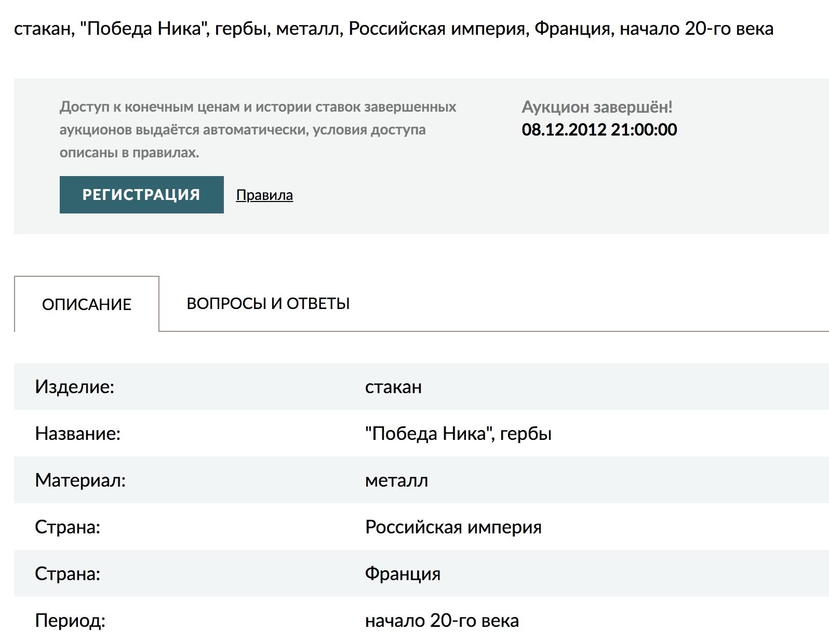Click the lot title heading at top
Image resolution: width=829 pixels, height=644 pixels.
pos(393,29)
